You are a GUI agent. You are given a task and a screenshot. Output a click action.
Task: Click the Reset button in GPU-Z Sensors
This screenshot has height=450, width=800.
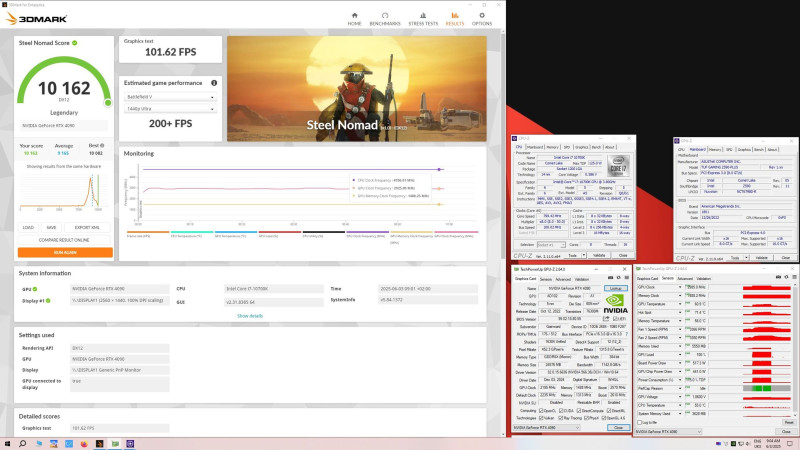[x=789, y=422]
